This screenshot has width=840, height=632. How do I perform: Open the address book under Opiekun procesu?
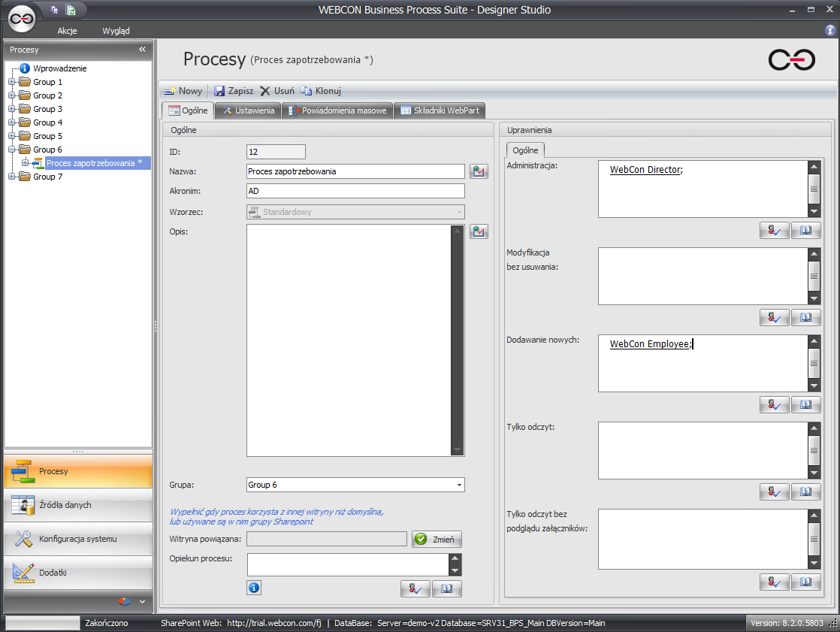pyautogui.click(x=447, y=588)
